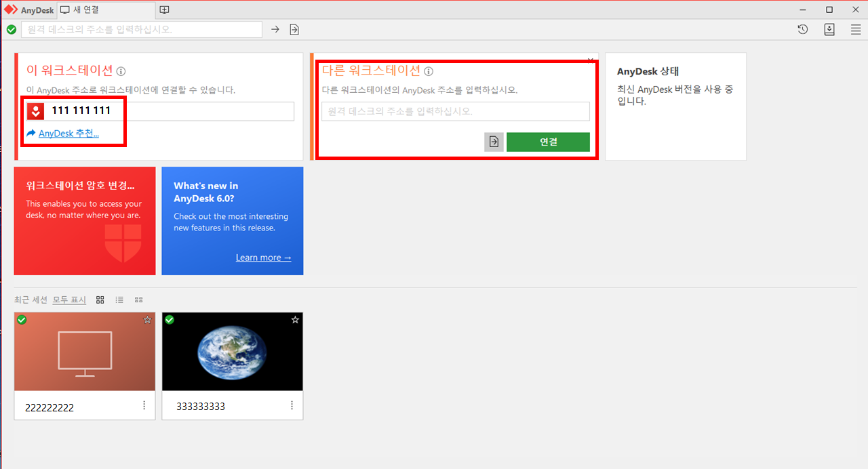Image resolution: width=868 pixels, height=469 pixels.
Task: Switch recent sessions to large tile view
Action: [100, 300]
